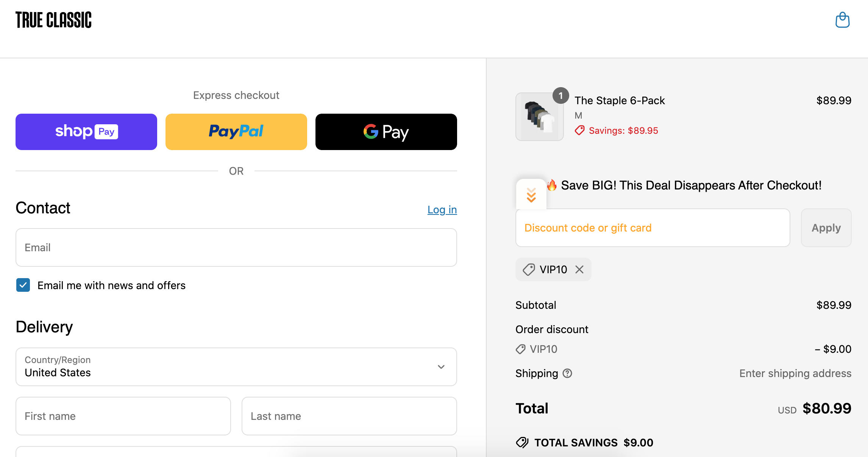Open the shopping bag cart icon

[x=842, y=20]
